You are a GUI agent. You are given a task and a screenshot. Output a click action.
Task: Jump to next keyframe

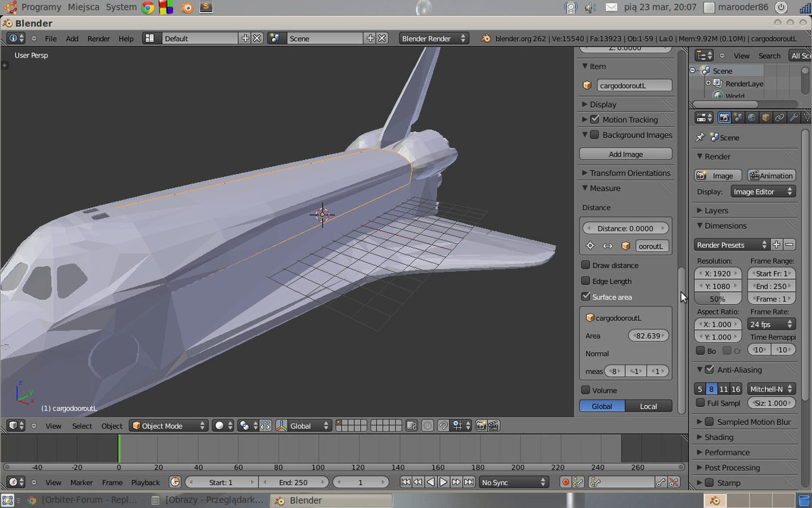456,482
